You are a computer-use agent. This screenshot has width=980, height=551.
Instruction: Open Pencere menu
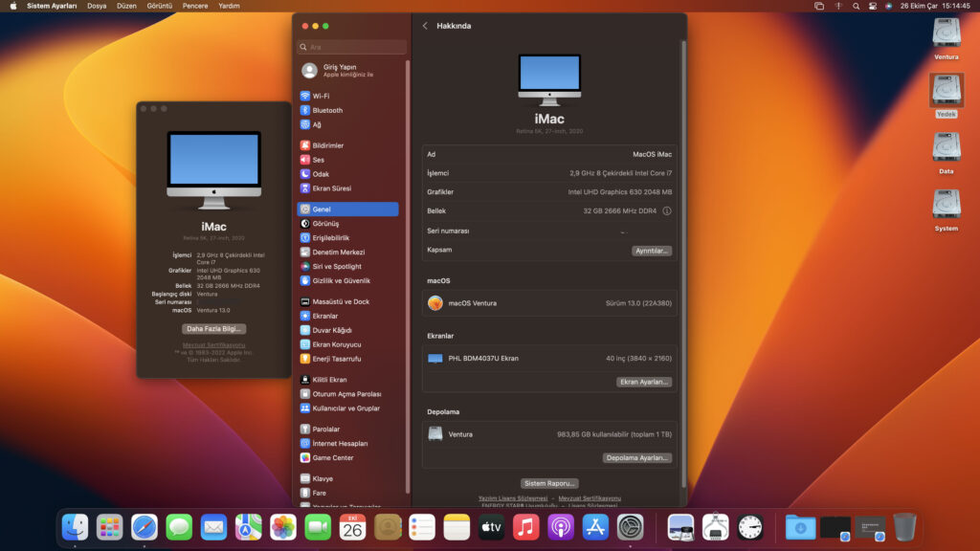(x=195, y=6)
